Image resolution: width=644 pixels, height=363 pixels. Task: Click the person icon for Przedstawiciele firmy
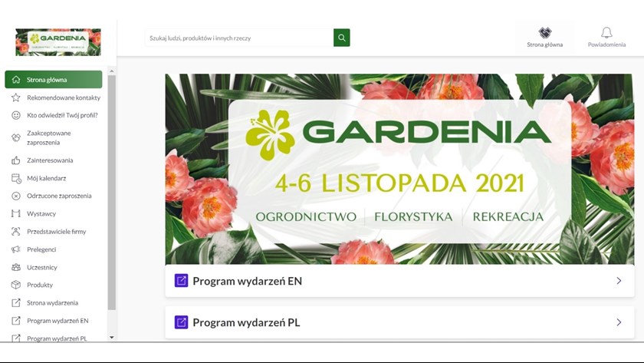pos(16,232)
